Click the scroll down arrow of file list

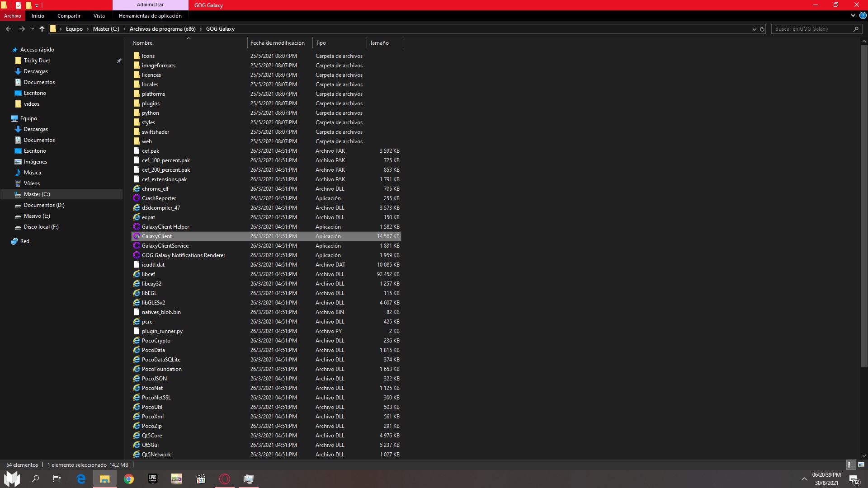point(864,456)
